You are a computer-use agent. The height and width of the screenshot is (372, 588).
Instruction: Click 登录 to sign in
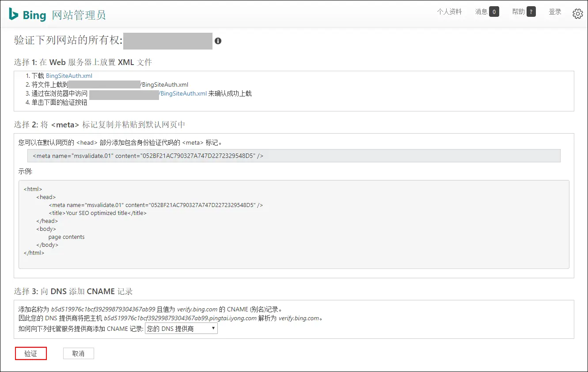555,12
